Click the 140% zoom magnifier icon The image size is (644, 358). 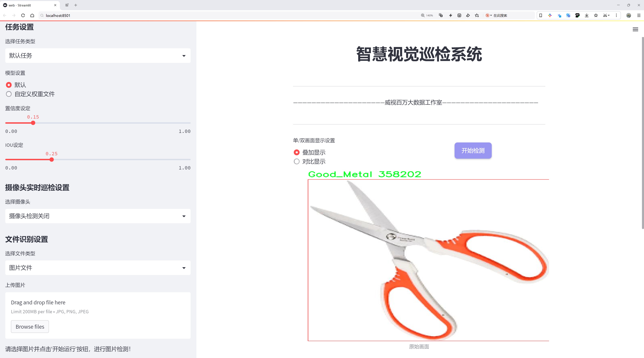[423, 15]
